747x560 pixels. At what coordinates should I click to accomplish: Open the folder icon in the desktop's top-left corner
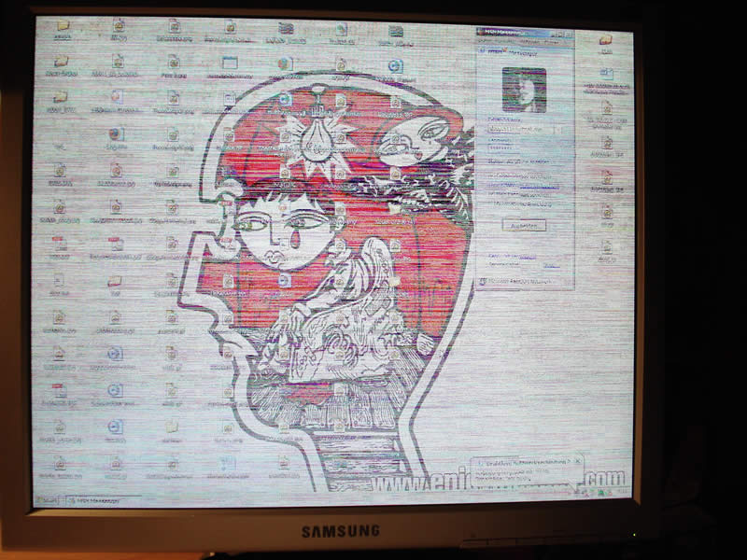(x=63, y=26)
